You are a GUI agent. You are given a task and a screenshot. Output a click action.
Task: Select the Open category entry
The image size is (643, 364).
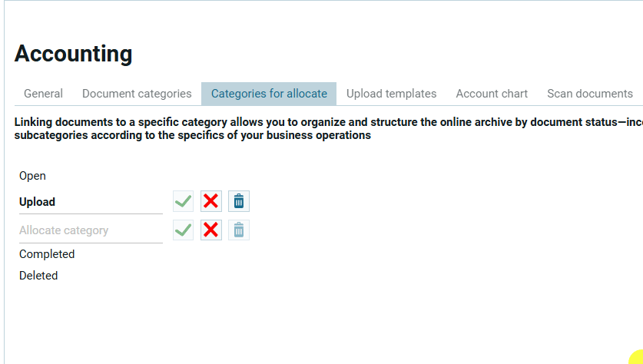[33, 176]
